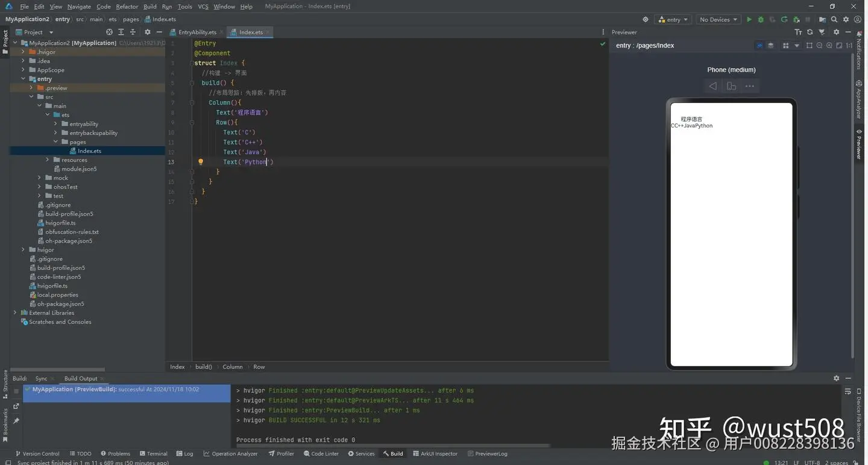Open the No Devices dropdown

718,19
